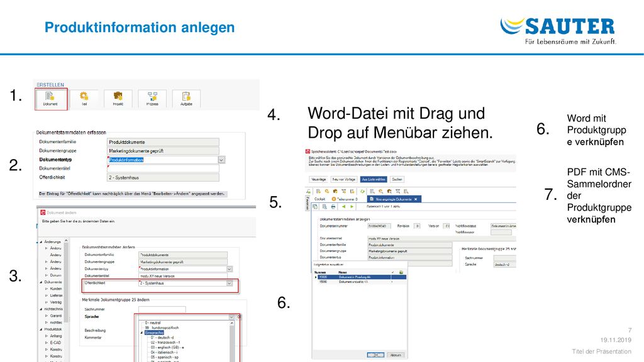Screen dimensions: 644x362
Task: Click the empty Dokumententitel field in Dokumentstammdaten erfassen
Action: coord(163,168)
